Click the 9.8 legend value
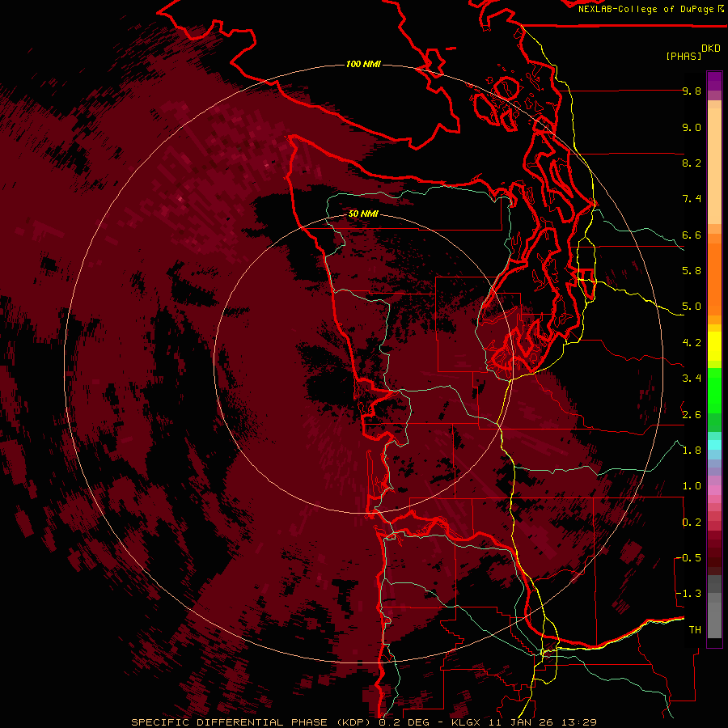The image size is (728, 728). (692, 91)
